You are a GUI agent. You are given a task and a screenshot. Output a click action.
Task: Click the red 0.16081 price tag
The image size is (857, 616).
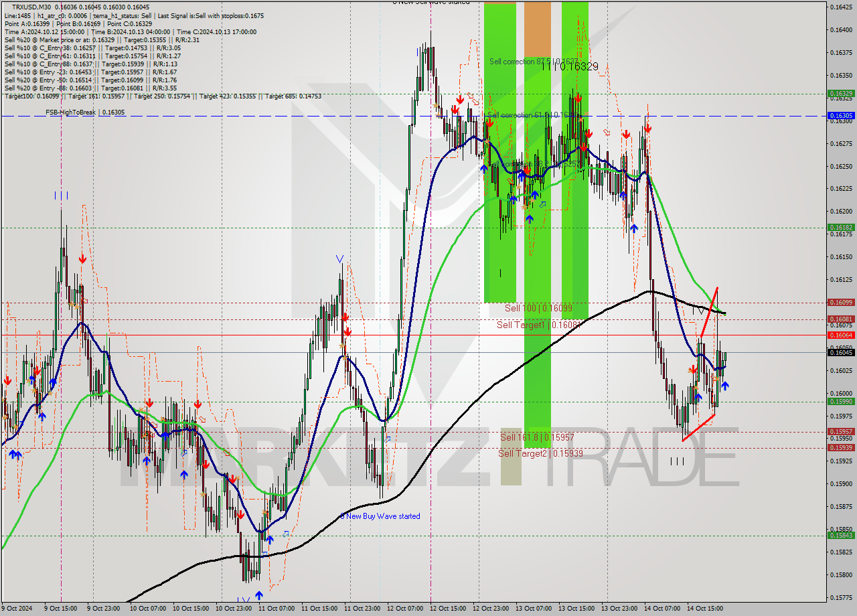click(841, 319)
